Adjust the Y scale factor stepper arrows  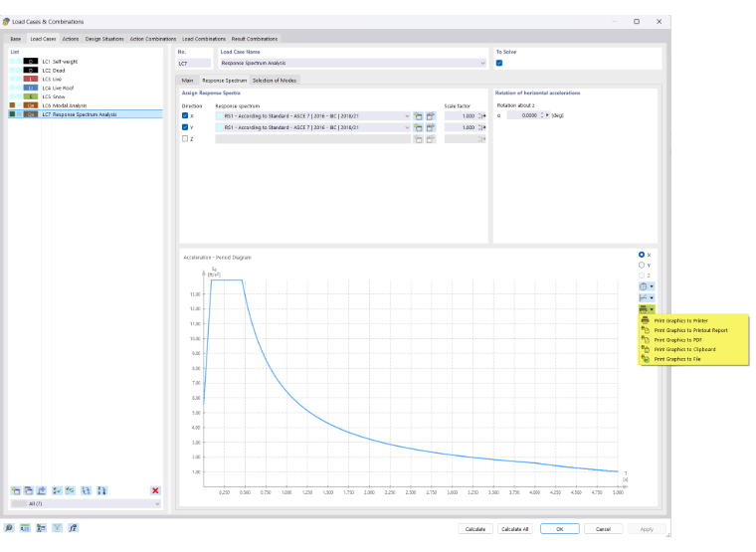[479, 127]
